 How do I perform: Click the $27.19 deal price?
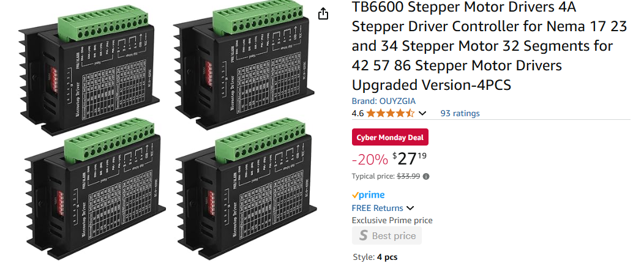tap(410, 159)
